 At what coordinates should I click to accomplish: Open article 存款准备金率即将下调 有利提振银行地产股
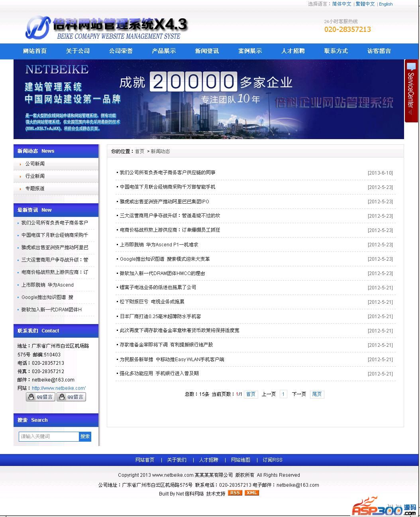pos(166,345)
